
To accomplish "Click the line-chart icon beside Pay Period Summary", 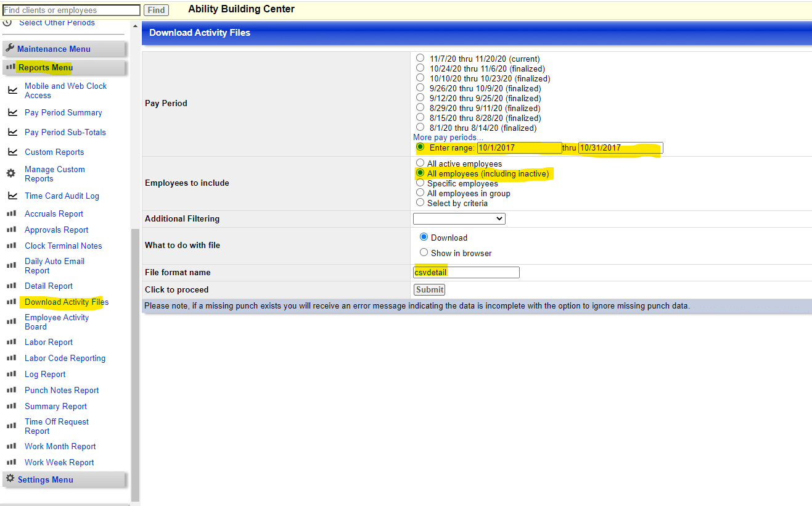I will (x=12, y=113).
